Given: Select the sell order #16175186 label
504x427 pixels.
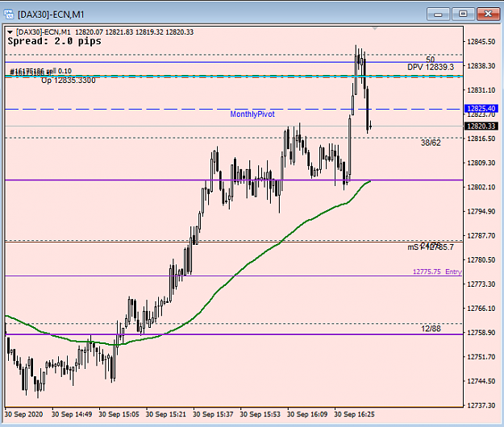Looking at the screenshot, I should (41, 71).
